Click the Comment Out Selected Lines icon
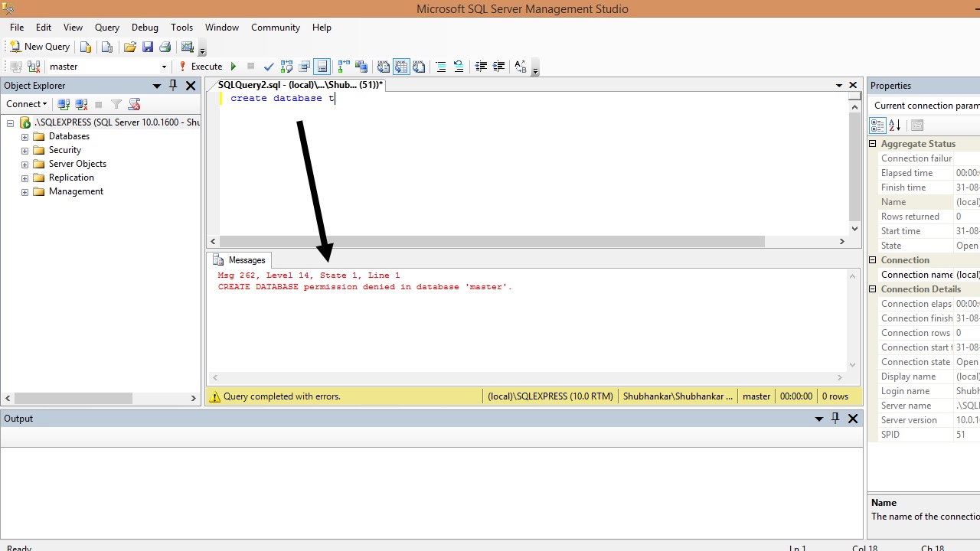The width and height of the screenshot is (980, 551). click(x=441, y=67)
